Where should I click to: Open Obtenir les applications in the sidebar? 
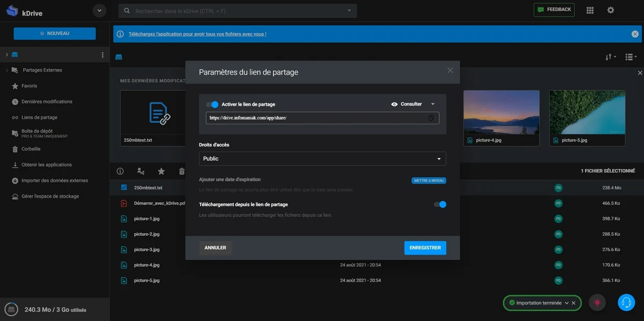pyautogui.click(x=46, y=165)
